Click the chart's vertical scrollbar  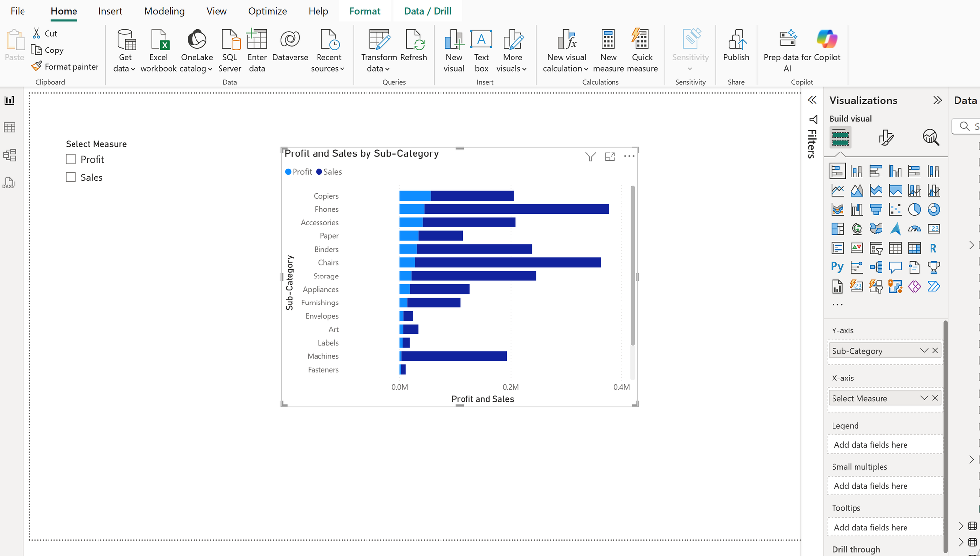[632, 265]
